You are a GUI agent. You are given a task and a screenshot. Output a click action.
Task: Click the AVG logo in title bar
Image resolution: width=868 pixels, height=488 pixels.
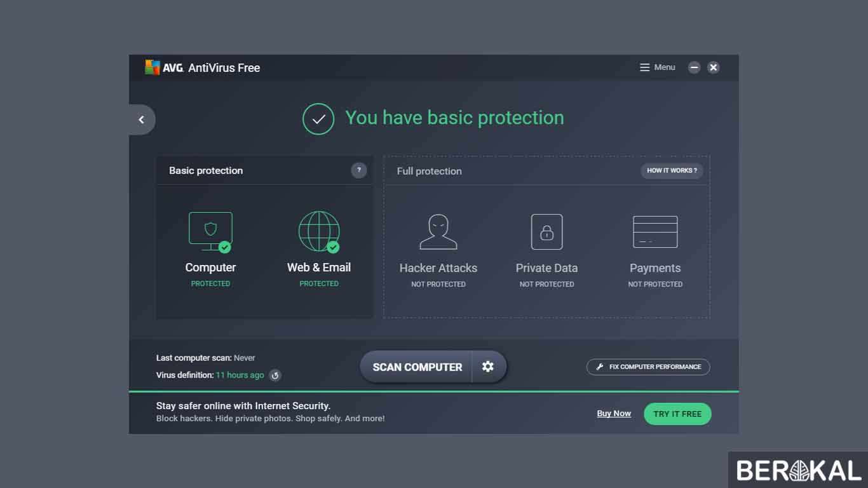pos(165,67)
